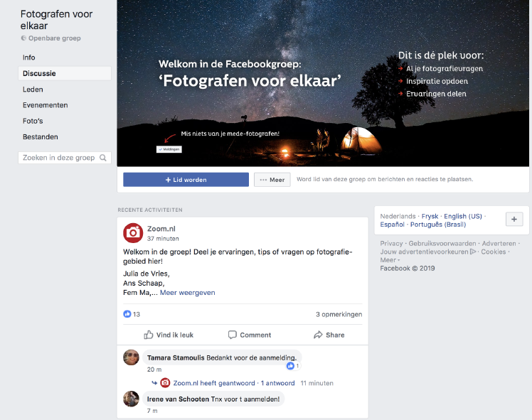Open the Bestanden files section
The height and width of the screenshot is (420, 532).
[x=41, y=137]
